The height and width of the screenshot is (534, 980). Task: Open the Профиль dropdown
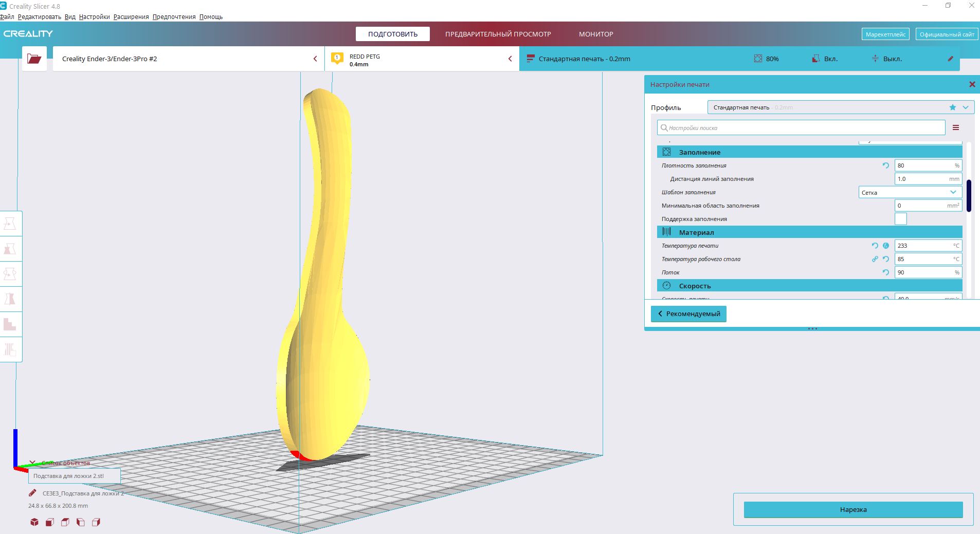point(841,107)
